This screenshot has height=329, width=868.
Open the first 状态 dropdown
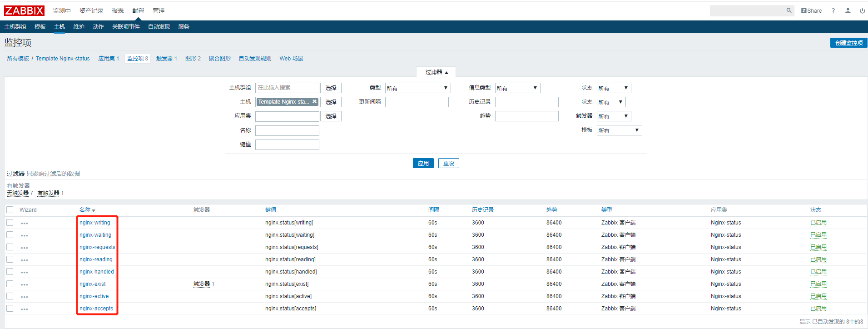coord(614,88)
